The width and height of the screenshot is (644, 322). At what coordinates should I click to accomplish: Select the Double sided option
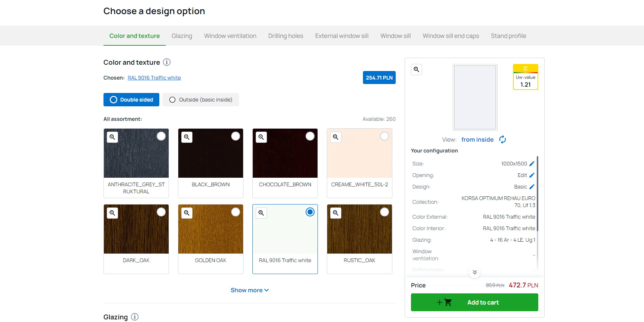(x=131, y=100)
